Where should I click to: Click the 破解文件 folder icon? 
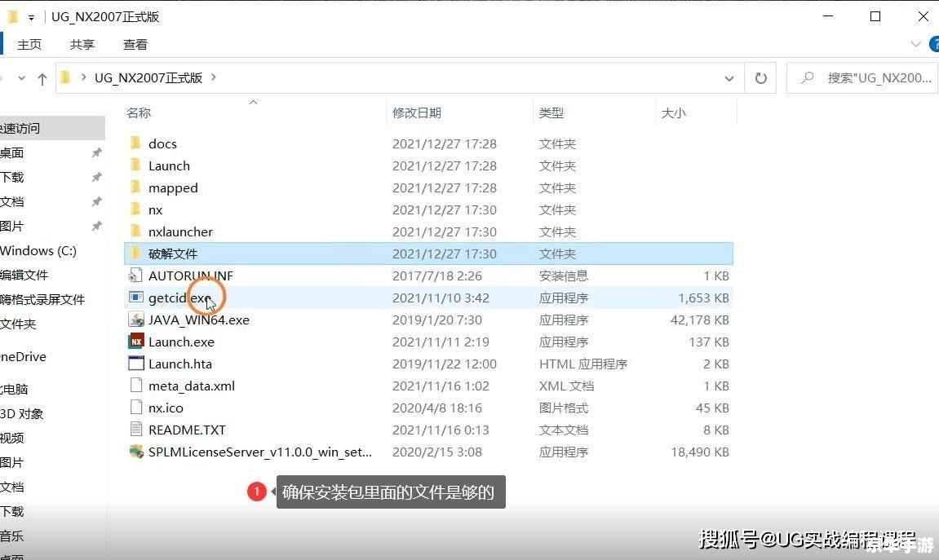[136, 253]
